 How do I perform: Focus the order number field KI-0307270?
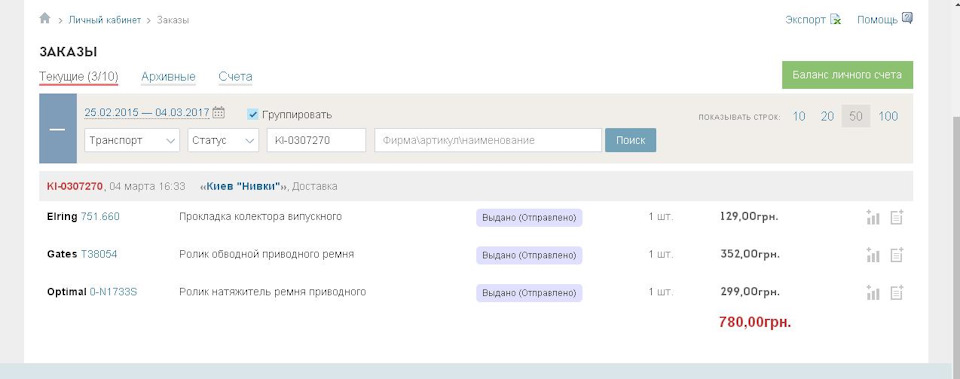point(316,140)
